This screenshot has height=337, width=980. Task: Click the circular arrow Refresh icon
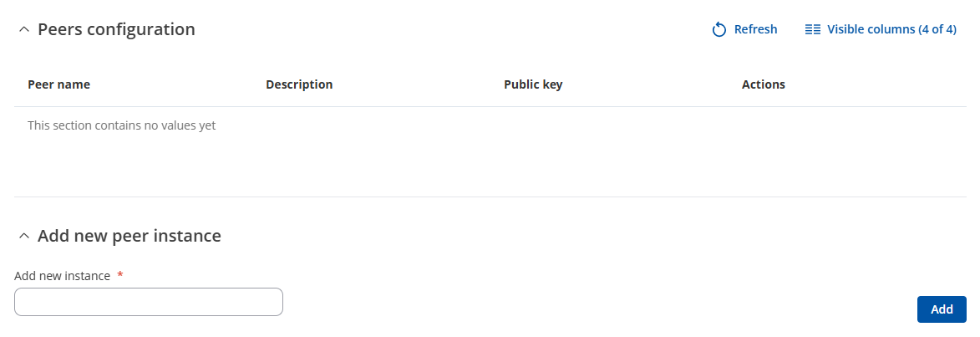(719, 29)
